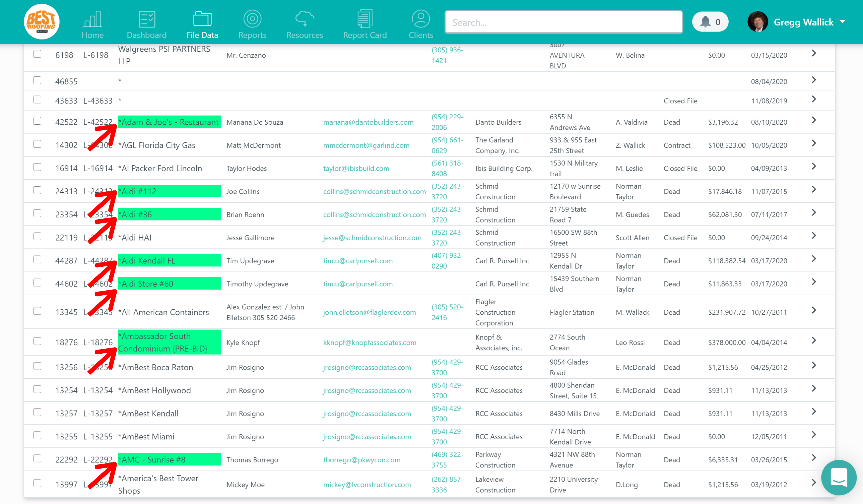This screenshot has height=504, width=863.
Task: Open the File Data folder icon
Action: coord(202,19)
